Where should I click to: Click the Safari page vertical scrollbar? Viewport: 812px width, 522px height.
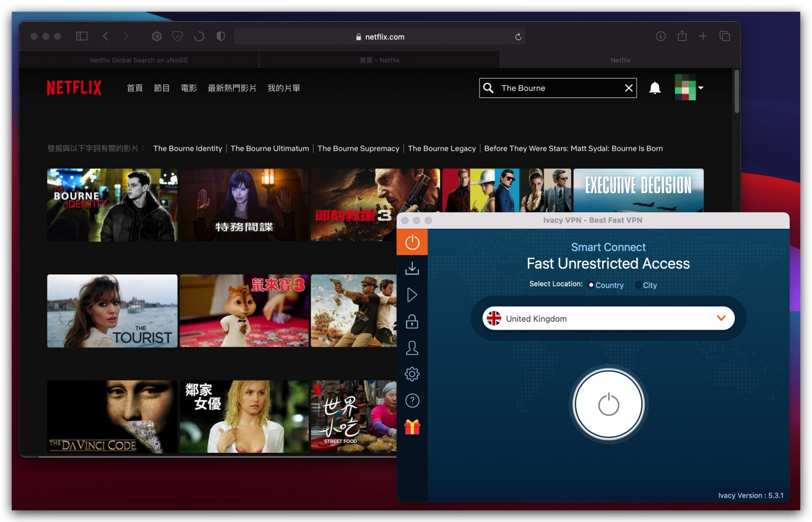pos(737,91)
